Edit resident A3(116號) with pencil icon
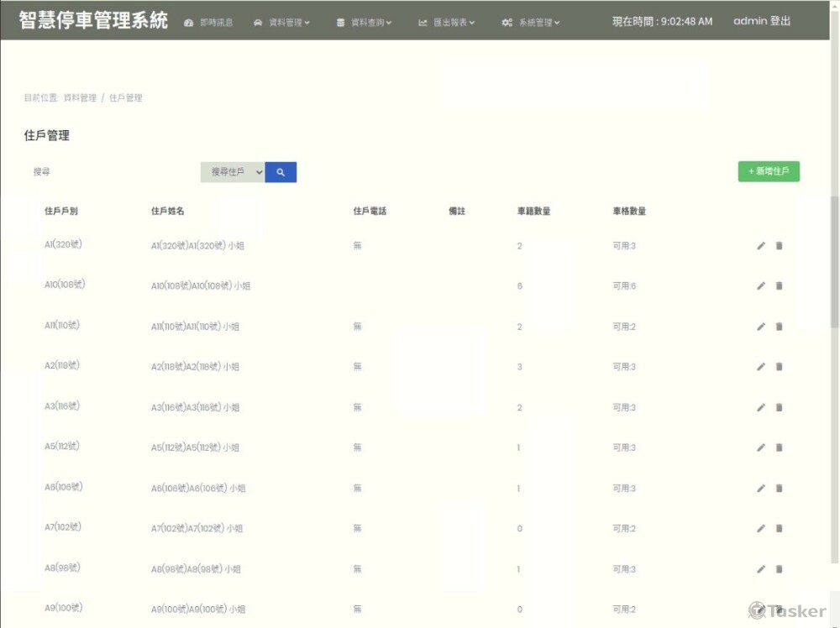This screenshot has height=628, width=840. click(761, 407)
